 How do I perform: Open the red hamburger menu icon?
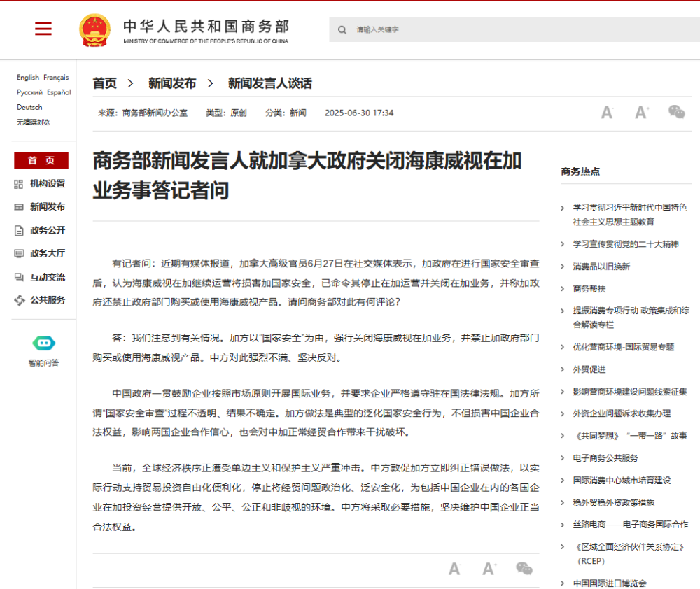click(43, 29)
